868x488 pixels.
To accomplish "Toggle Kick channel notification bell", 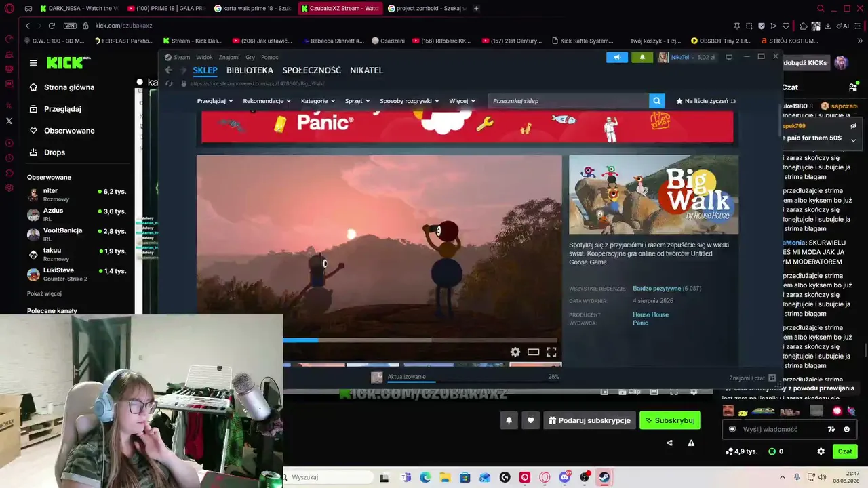I will click(x=509, y=420).
